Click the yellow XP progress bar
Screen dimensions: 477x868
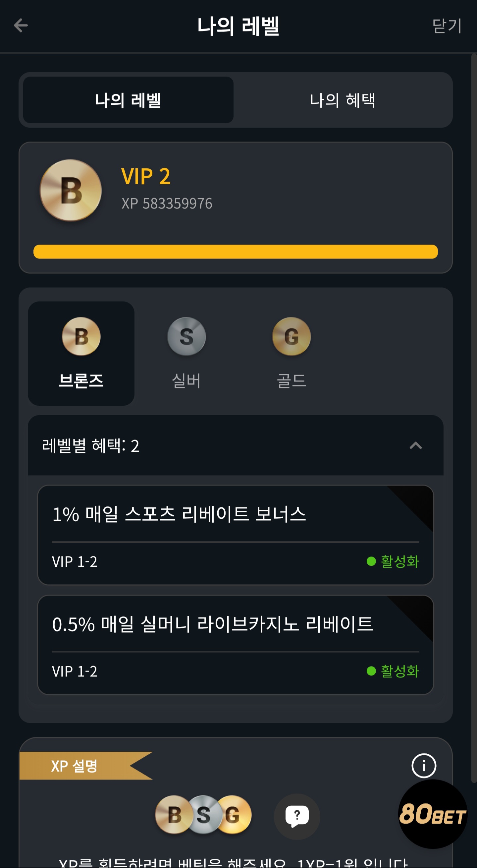pyautogui.click(x=236, y=252)
